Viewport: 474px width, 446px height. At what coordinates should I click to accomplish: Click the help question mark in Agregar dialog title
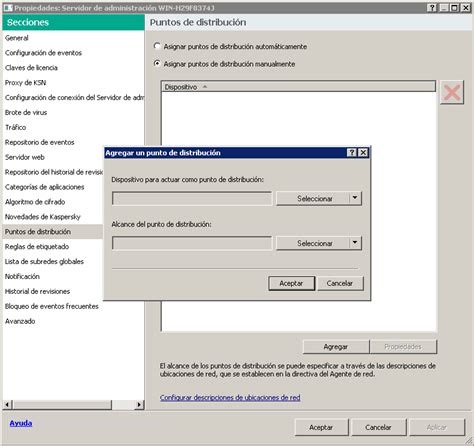[352, 153]
